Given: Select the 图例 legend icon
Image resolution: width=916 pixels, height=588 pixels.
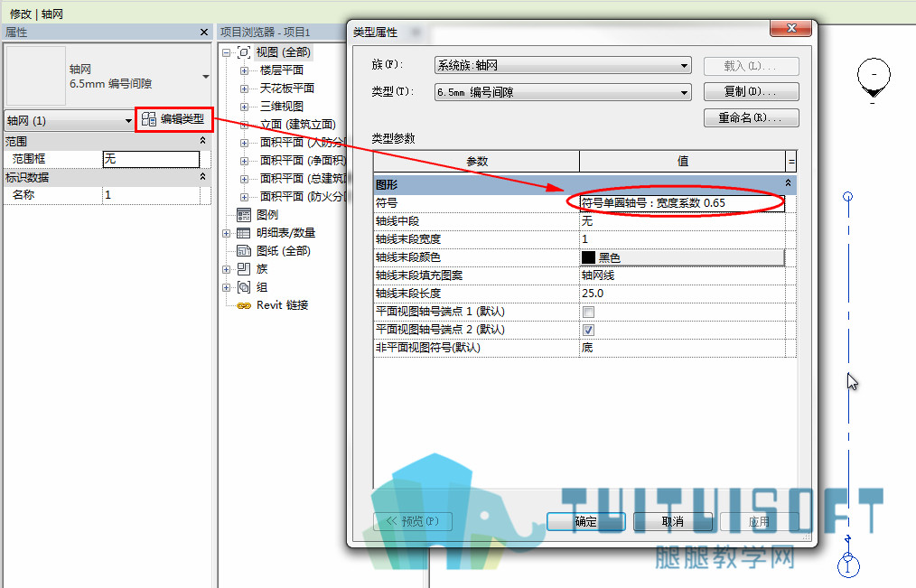Looking at the screenshot, I should click(x=244, y=215).
